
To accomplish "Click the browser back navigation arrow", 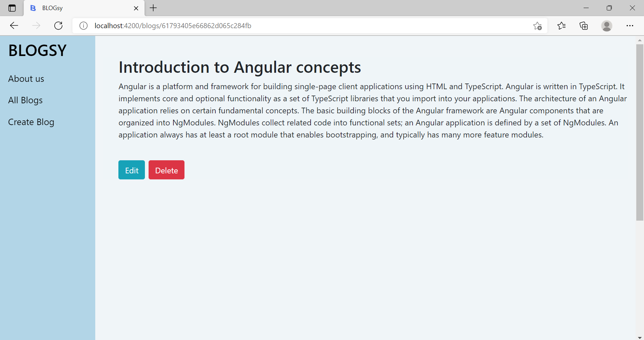I will click(x=14, y=25).
